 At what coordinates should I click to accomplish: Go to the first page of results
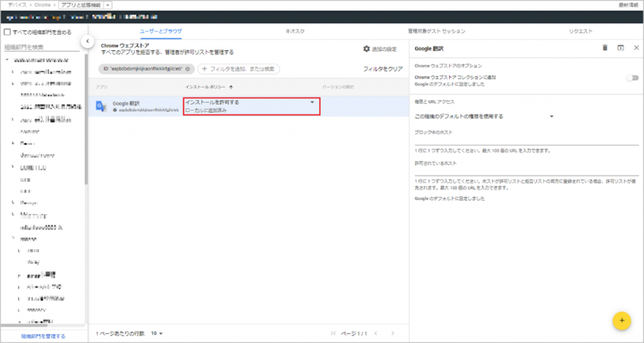point(333,334)
